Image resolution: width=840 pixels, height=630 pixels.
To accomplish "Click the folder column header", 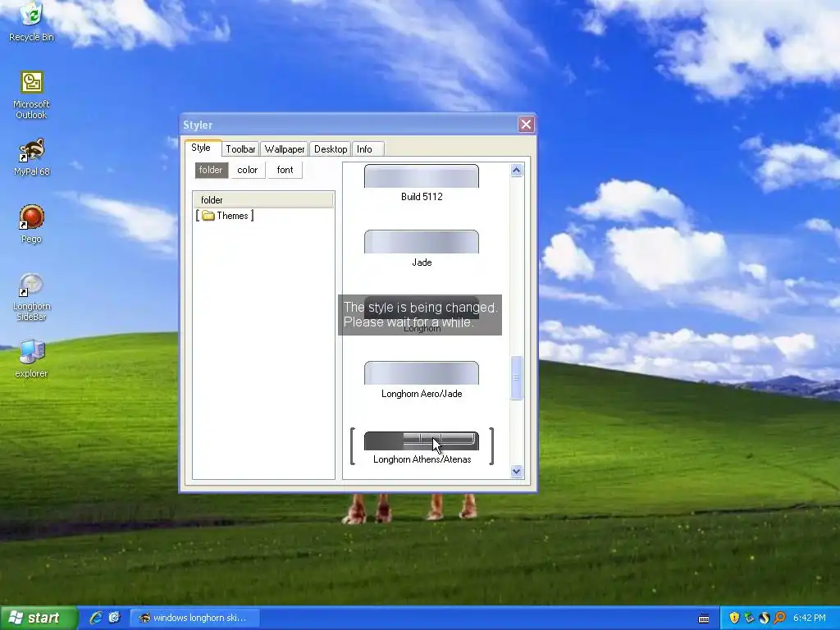I will tap(263, 200).
